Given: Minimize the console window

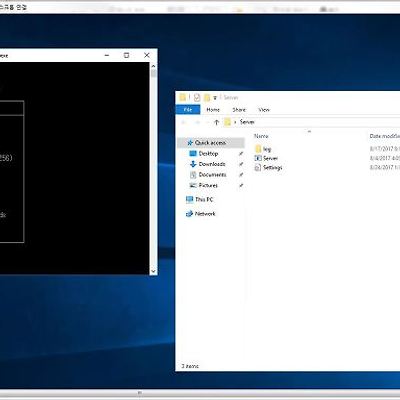Looking at the screenshot, I should click(x=107, y=55).
